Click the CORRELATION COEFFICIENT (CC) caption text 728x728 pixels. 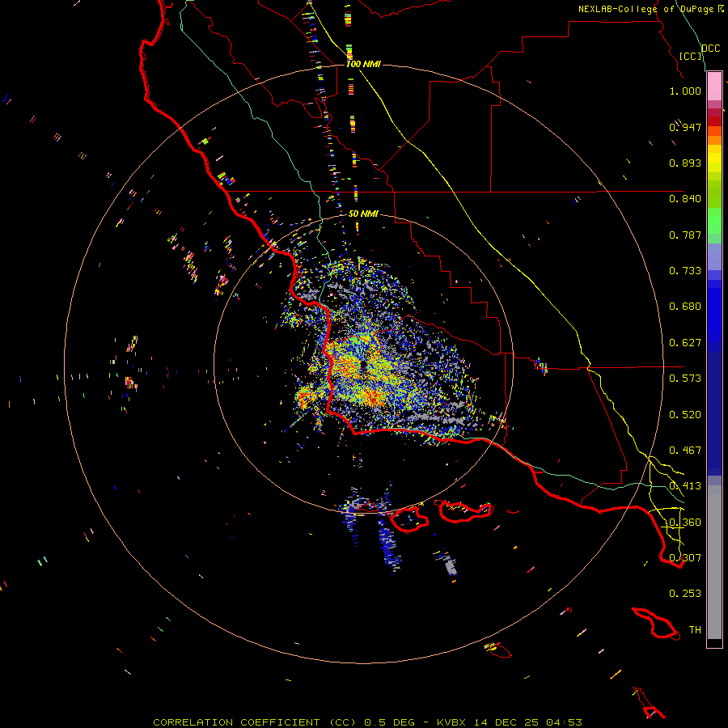point(255,722)
